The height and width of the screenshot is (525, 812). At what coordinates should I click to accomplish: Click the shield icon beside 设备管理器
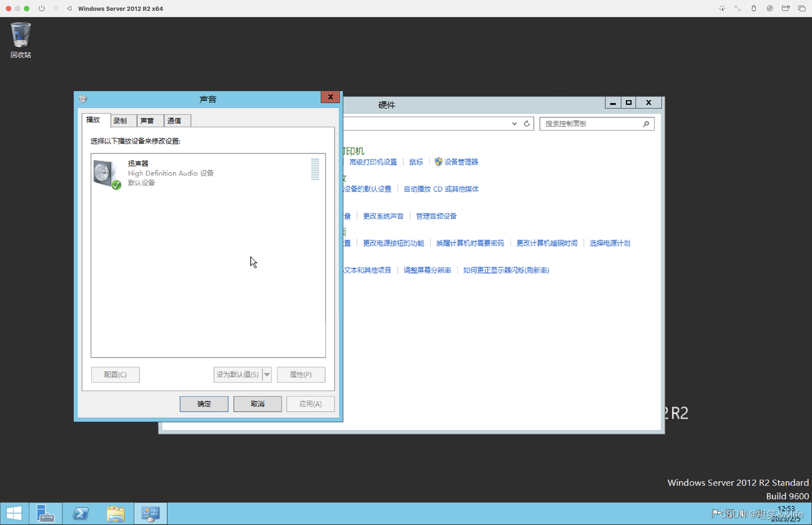tap(438, 162)
